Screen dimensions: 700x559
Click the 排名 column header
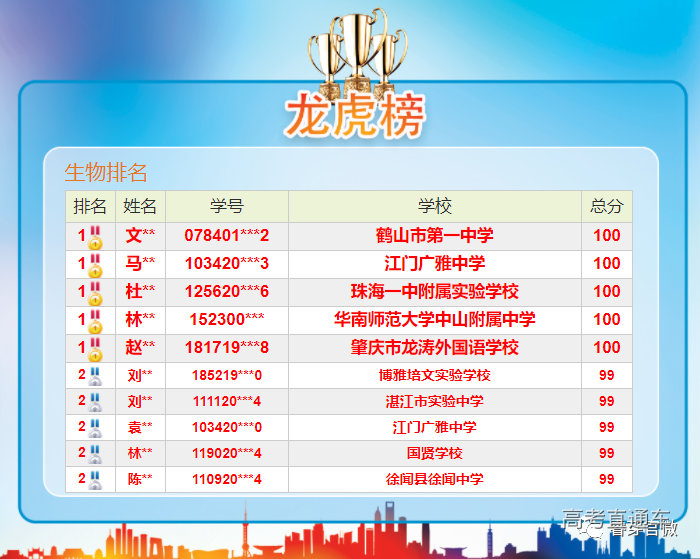point(90,206)
